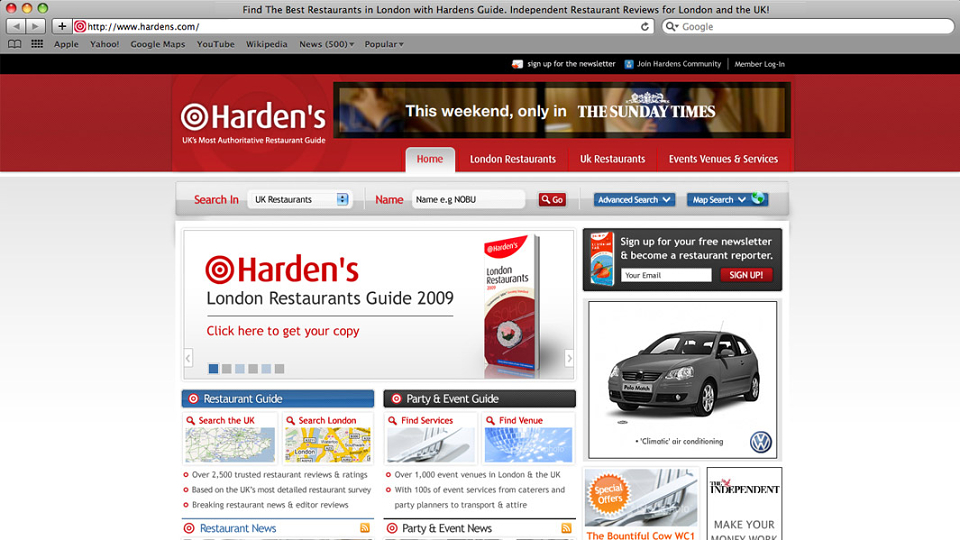Screen dimensions: 960x540
Task: Click the UK map thumbnail
Action: point(230,445)
